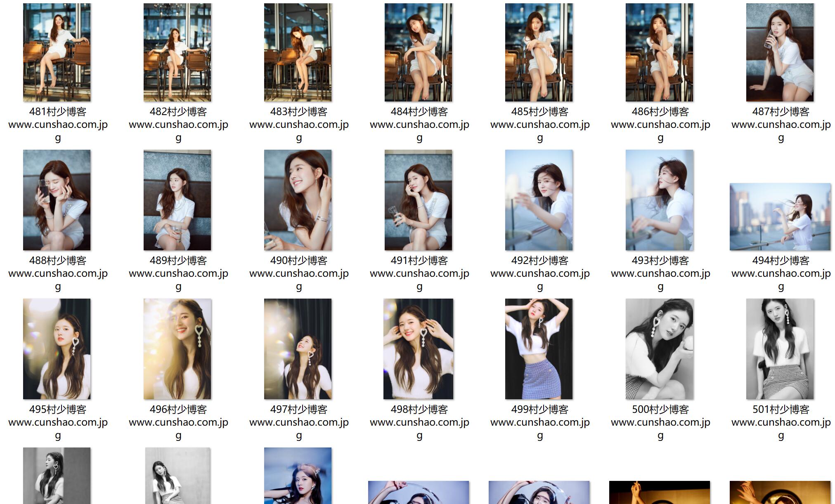Click filename text of image 491
Viewport: 835px width, 504px height.
tap(419, 273)
